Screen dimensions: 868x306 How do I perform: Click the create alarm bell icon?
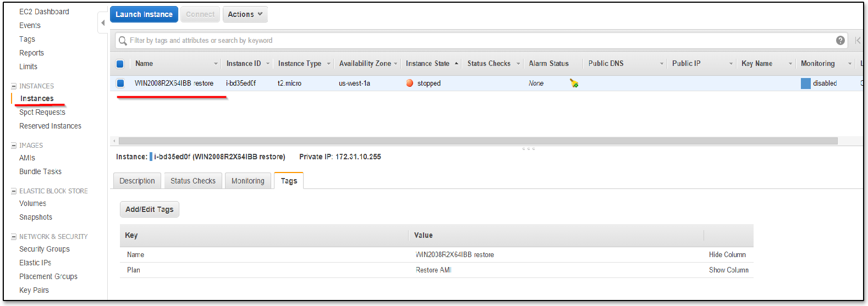[x=574, y=84]
